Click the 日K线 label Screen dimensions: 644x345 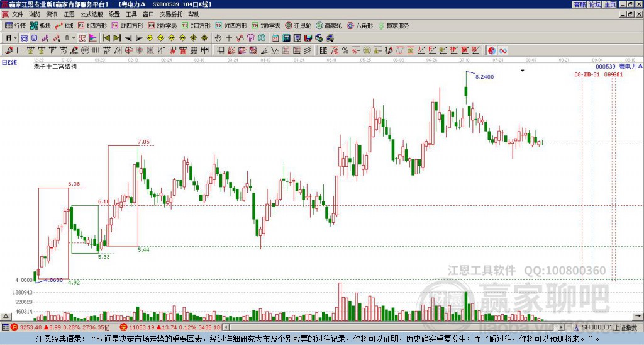click(9, 63)
